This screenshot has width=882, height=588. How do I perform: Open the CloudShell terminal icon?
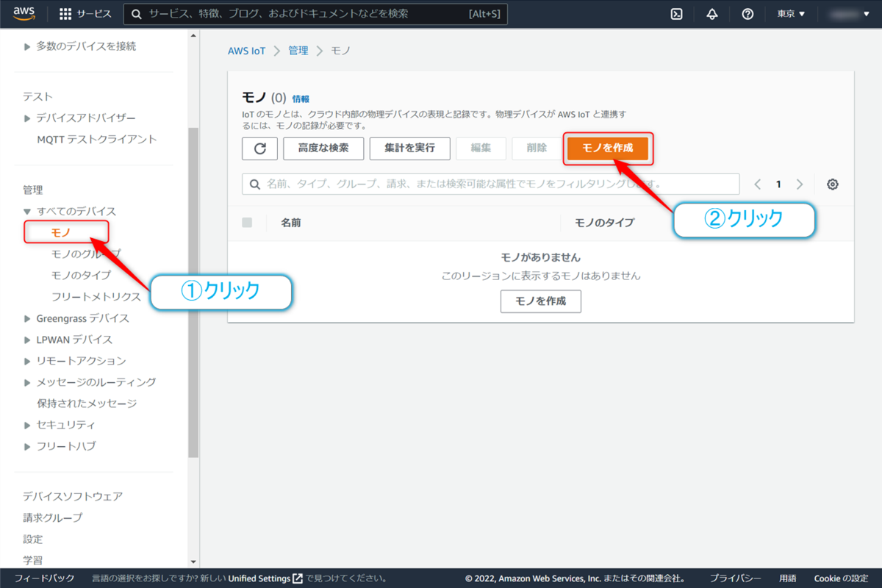pos(677,14)
